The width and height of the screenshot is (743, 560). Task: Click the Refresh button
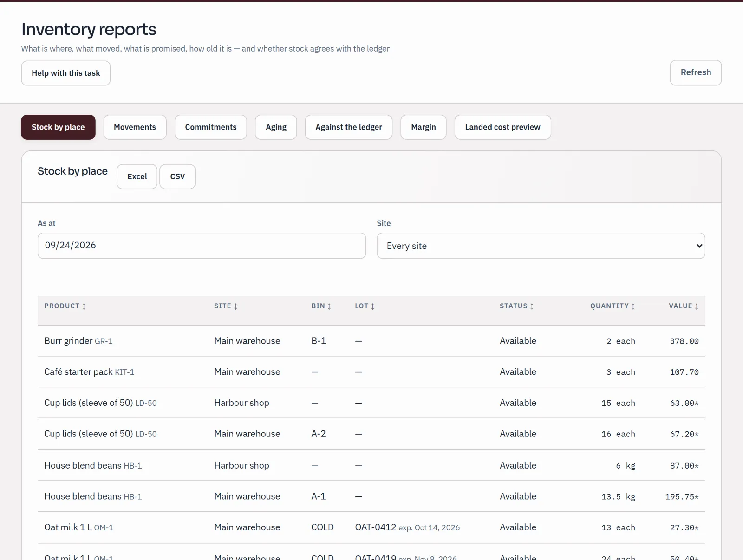(696, 72)
